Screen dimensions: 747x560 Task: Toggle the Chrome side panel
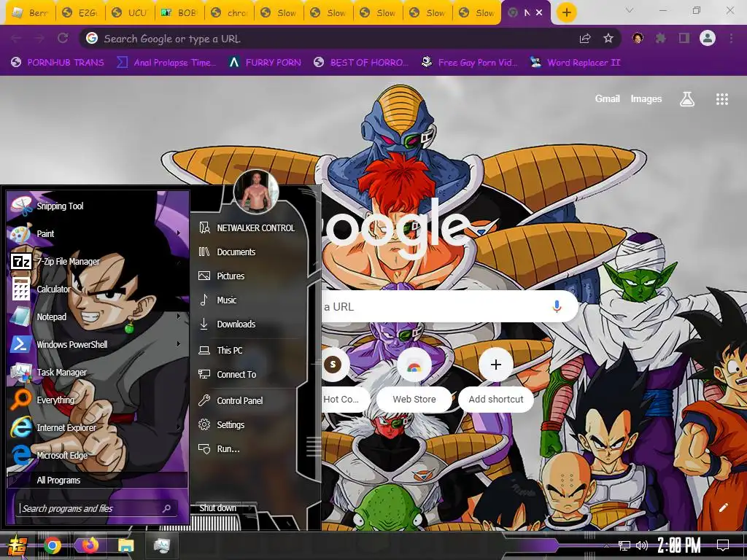[x=684, y=39]
